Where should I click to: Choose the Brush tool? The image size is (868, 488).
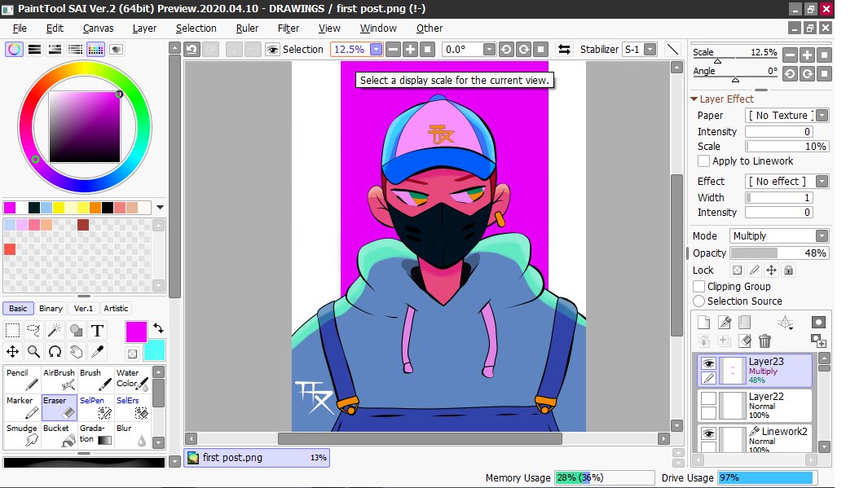(96, 379)
